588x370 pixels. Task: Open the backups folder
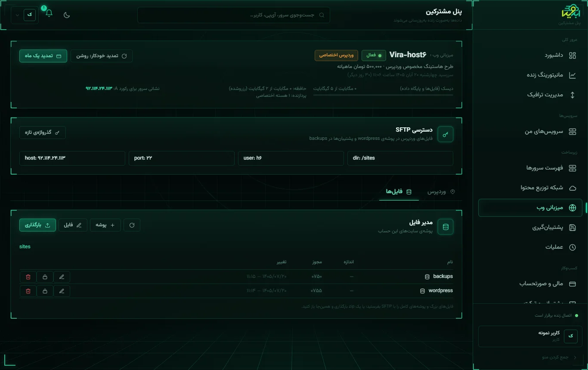pos(439,276)
